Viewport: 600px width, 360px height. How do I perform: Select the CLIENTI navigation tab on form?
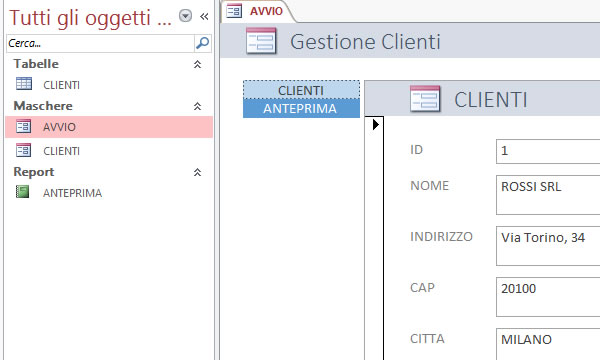coord(301,90)
